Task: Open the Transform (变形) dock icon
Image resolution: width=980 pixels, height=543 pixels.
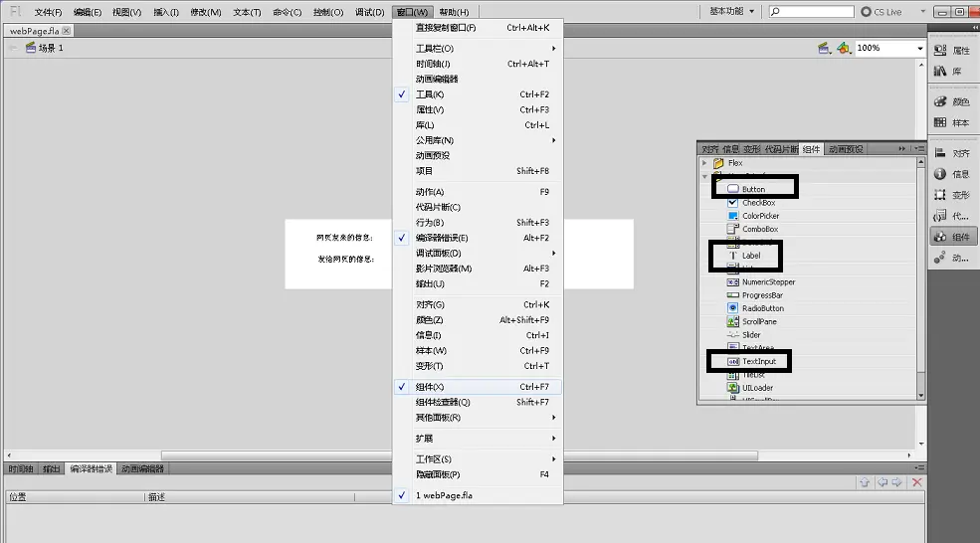Action: tap(940, 195)
